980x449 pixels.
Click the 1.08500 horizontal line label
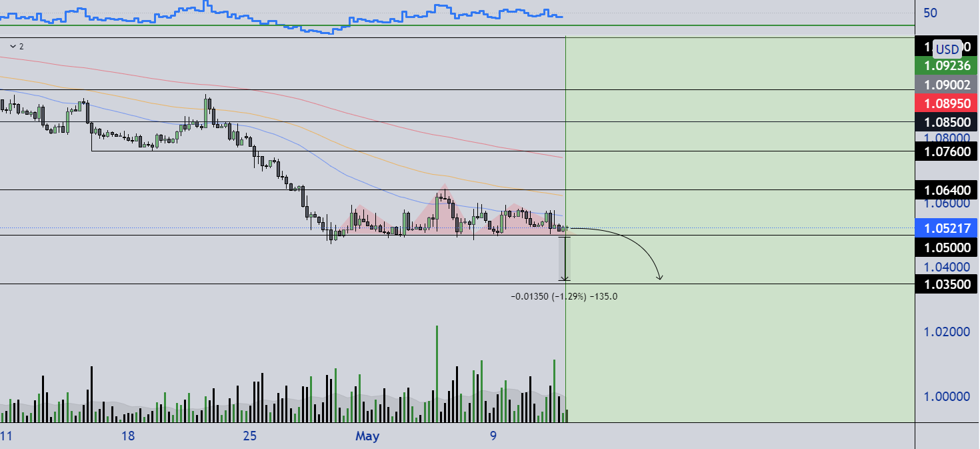point(947,122)
